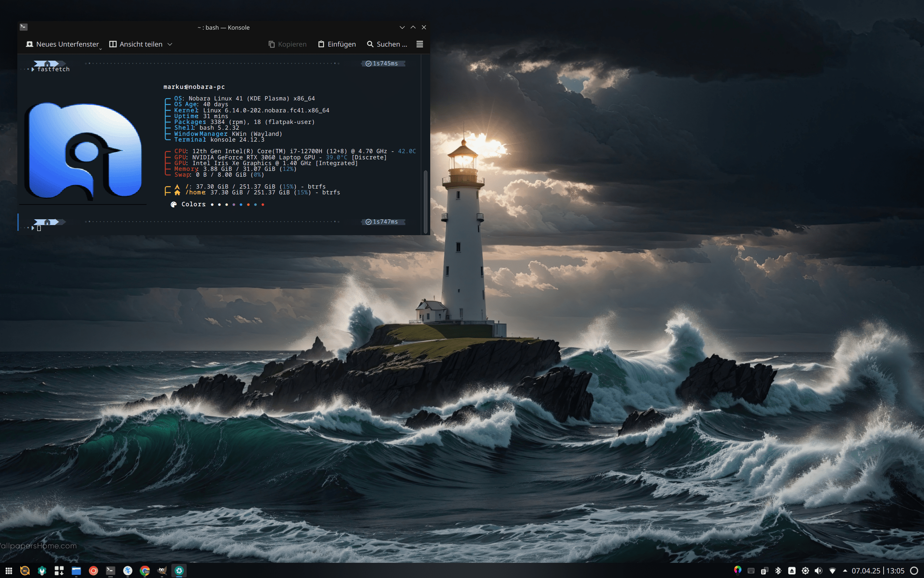
Task: Click the NVIDIA GeForce RTX 3060 line
Action: point(280,157)
